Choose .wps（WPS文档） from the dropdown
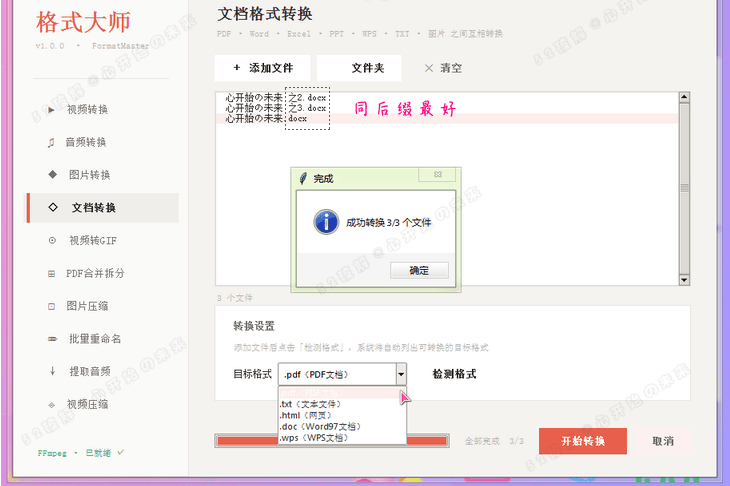Screen dimensions: 730x486 coord(340,438)
